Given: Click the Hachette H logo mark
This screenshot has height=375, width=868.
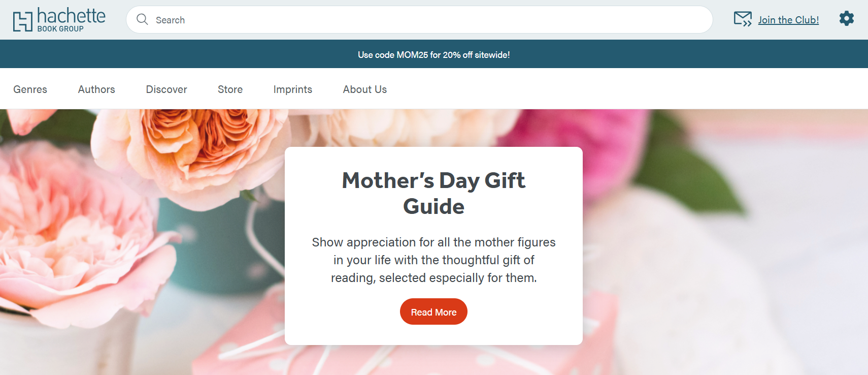Looking at the screenshot, I should point(23,21).
